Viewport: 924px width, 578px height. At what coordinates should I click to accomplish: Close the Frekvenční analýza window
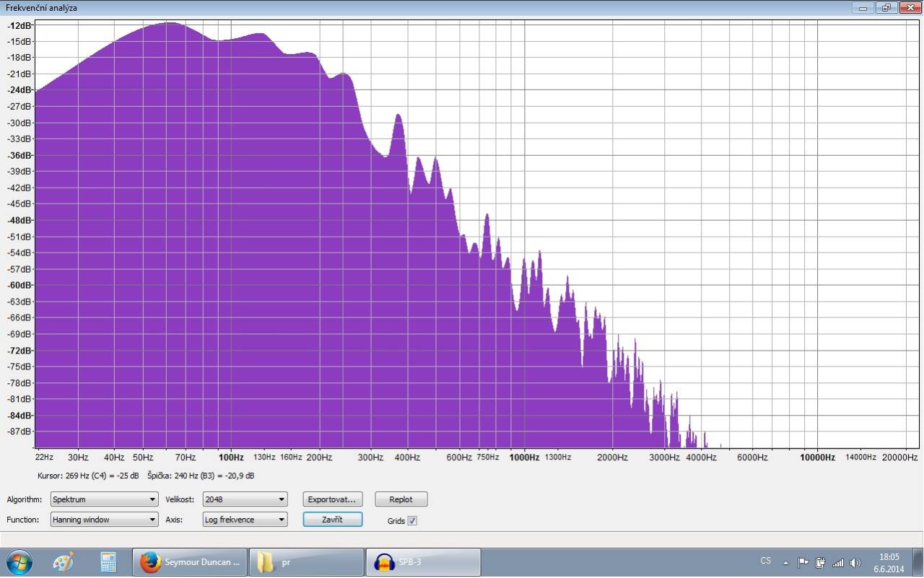click(x=909, y=8)
